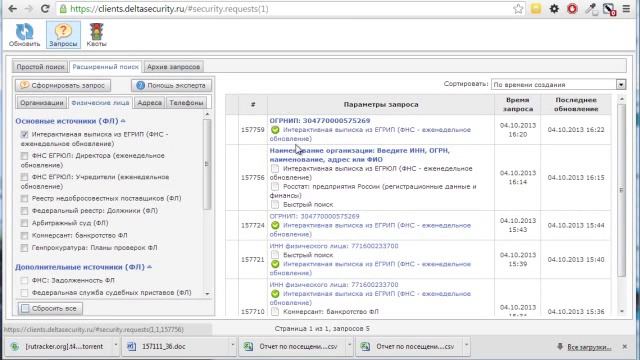Check Федеральная служба судебных приставов (ФЛ)

pos(24,293)
